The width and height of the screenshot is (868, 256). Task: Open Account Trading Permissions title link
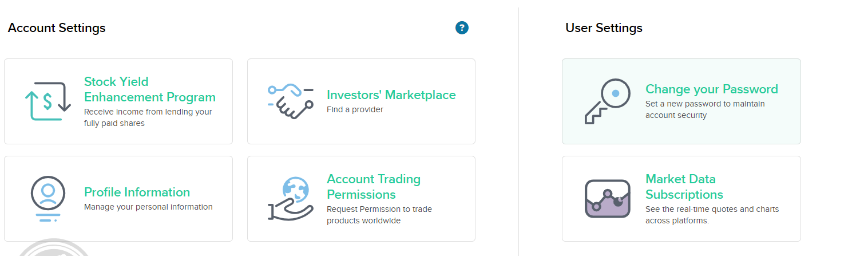[373, 187]
